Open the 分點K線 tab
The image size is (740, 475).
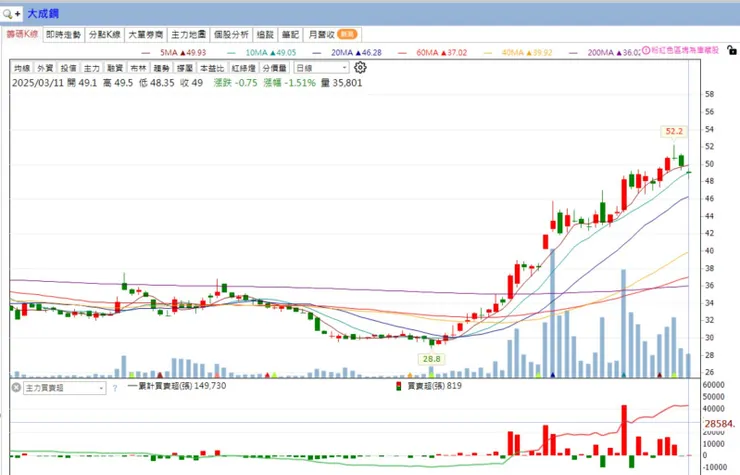coord(105,34)
